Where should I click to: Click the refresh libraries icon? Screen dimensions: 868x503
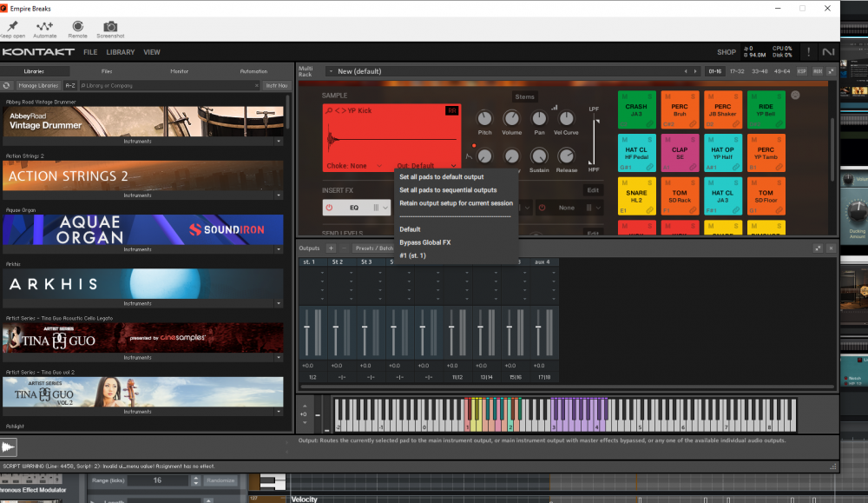pos(7,86)
